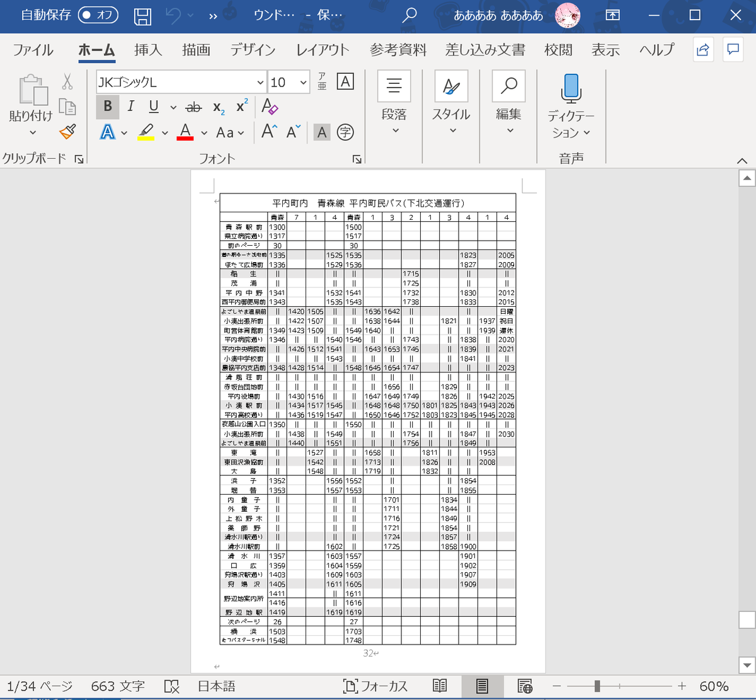Expand the font size dropdown
Image resolution: width=756 pixels, height=700 pixels.
point(304,82)
